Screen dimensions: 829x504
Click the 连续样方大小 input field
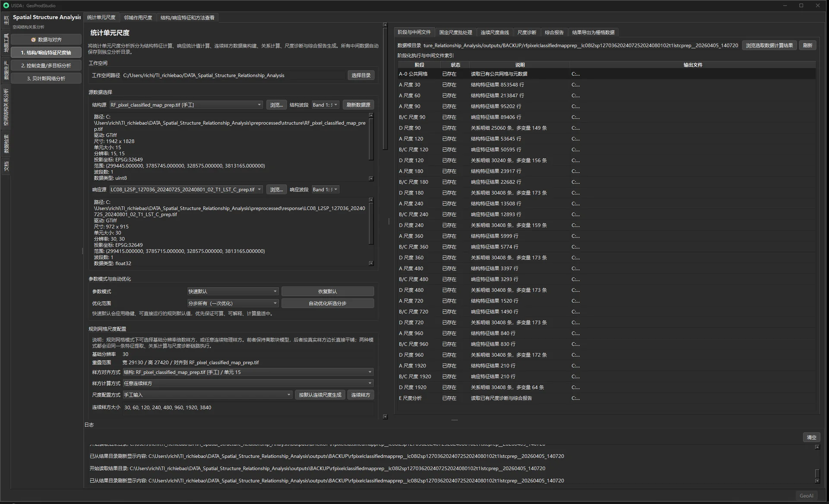248,407
